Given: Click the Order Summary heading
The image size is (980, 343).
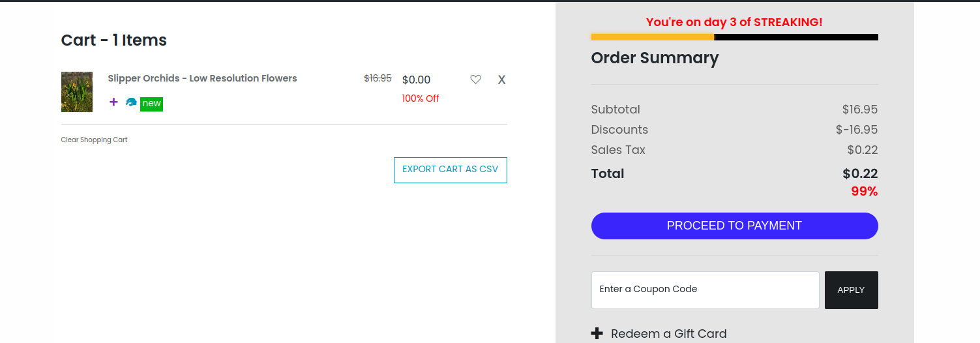Looking at the screenshot, I should (655, 58).
